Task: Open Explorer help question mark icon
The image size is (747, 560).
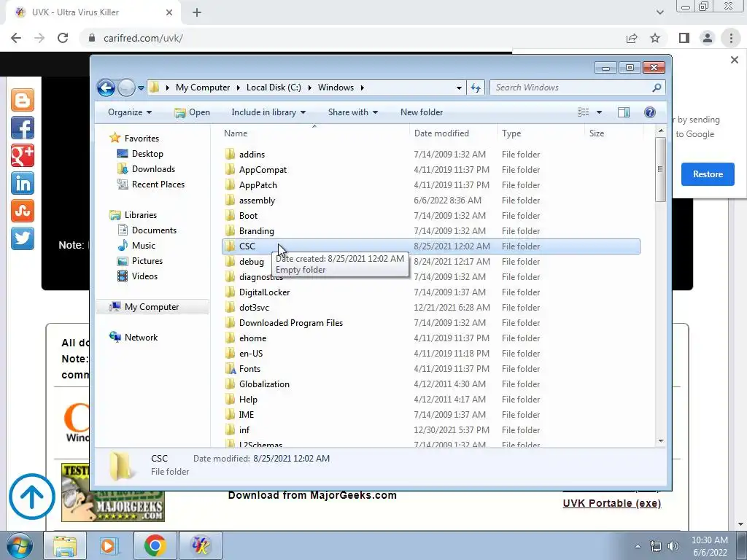Action: click(650, 112)
